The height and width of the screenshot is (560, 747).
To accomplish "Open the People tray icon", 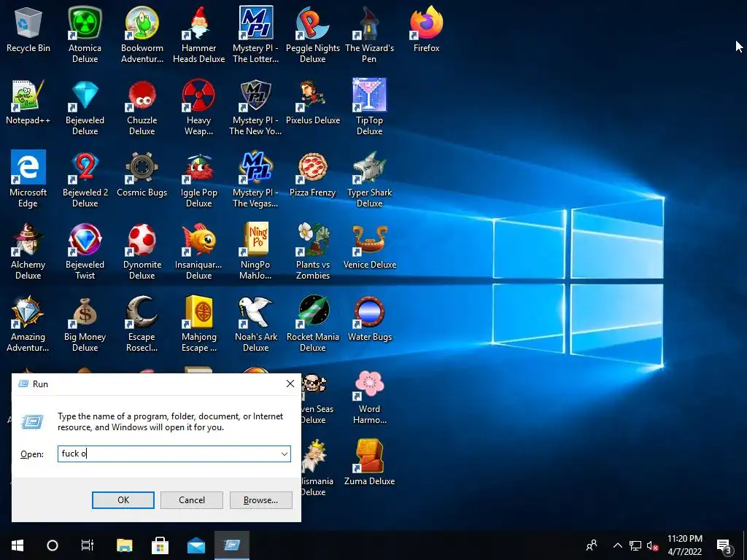I will [x=592, y=545].
